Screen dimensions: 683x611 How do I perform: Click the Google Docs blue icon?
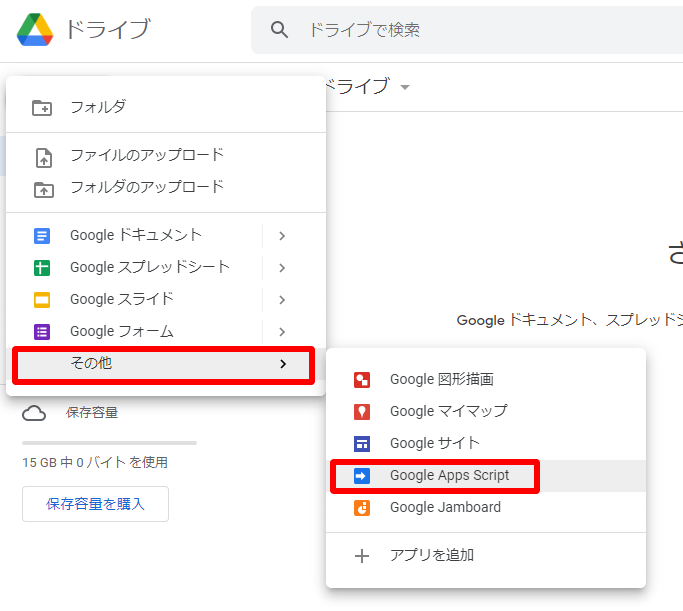[42, 236]
